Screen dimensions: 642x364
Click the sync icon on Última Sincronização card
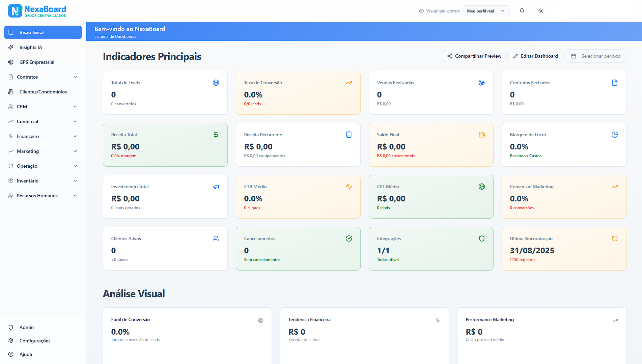[614, 239]
